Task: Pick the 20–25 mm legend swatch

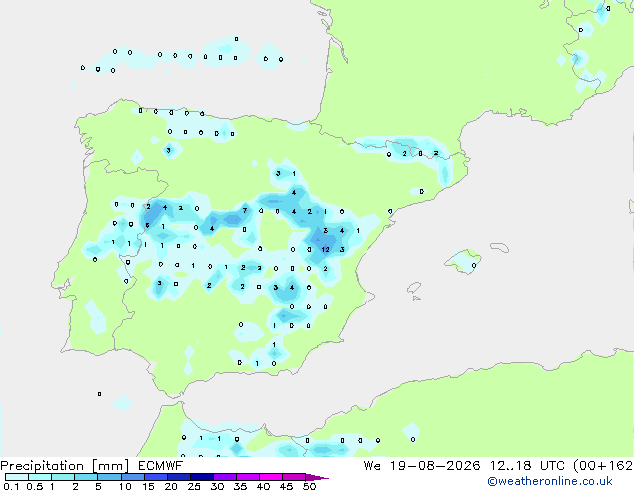Action: click(178, 477)
